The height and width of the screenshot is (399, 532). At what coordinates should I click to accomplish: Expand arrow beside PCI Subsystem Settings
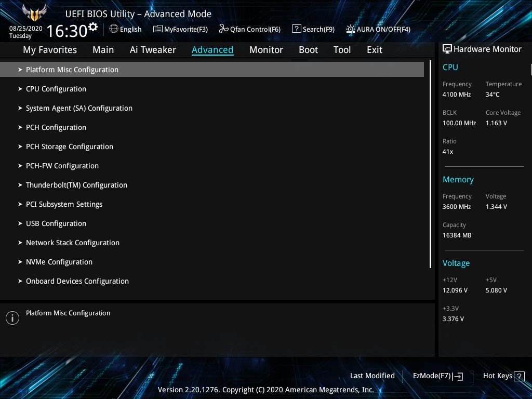tap(20, 204)
